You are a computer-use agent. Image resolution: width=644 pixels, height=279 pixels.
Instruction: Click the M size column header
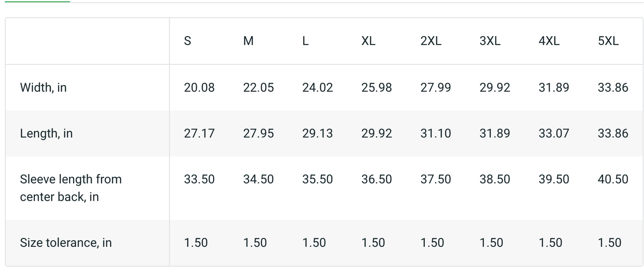[248, 41]
